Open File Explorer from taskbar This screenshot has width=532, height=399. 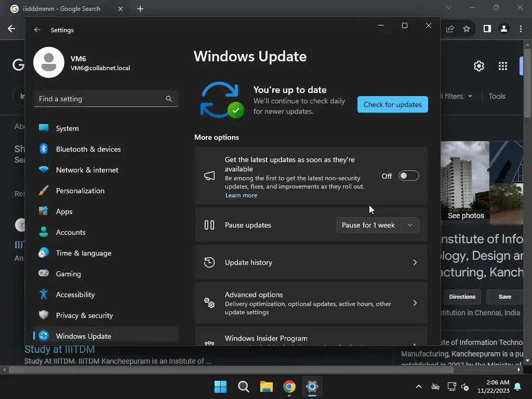coord(267,387)
